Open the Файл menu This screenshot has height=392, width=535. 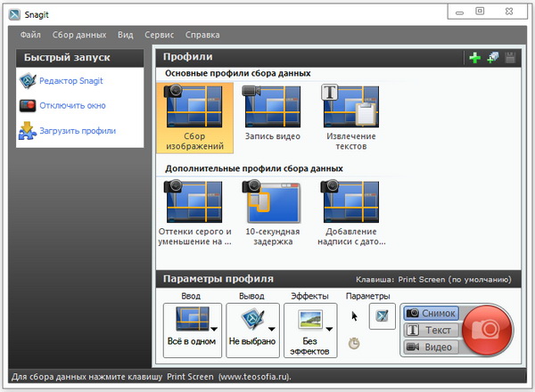[31, 35]
